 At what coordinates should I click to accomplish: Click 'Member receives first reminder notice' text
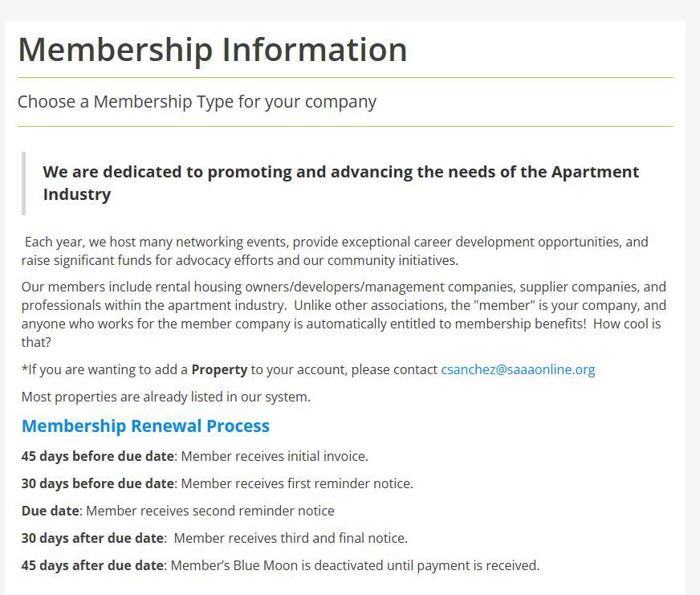[x=297, y=483]
